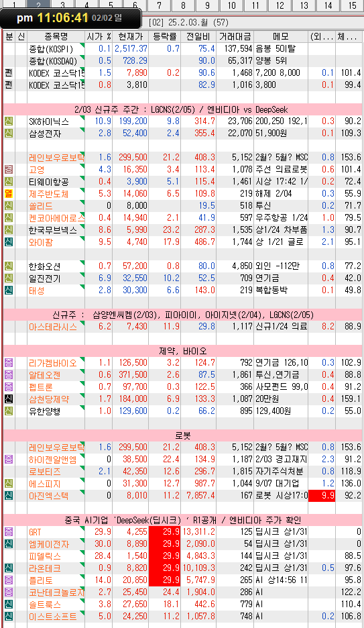
Task: Click the dark 신 badge beside 와이팜
Action: (x=9, y=242)
